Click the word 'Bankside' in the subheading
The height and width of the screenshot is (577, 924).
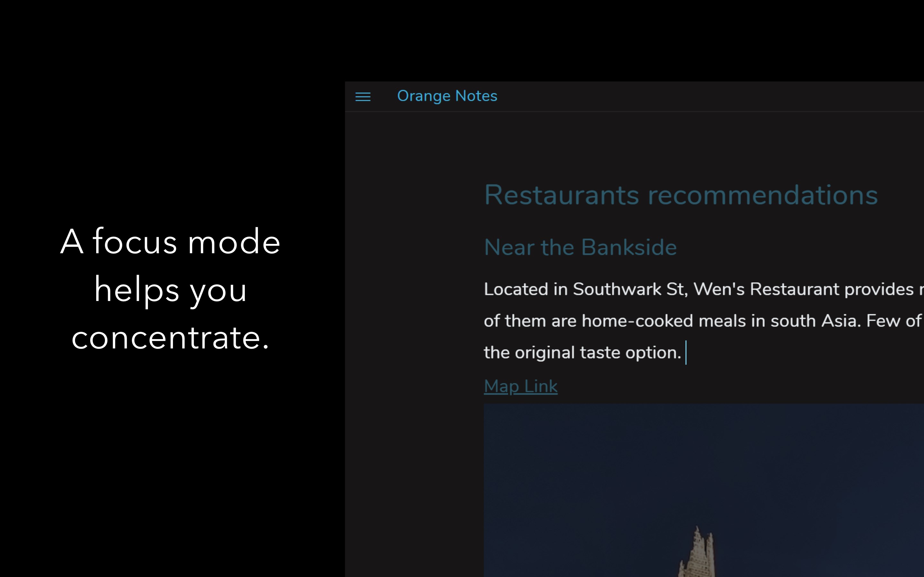pyautogui.click(x=629, y=247)
